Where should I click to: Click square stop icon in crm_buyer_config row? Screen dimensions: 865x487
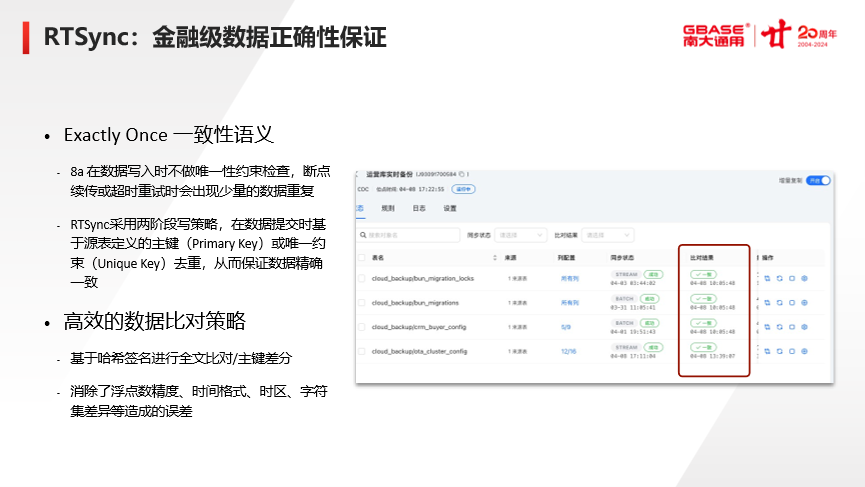792,327
